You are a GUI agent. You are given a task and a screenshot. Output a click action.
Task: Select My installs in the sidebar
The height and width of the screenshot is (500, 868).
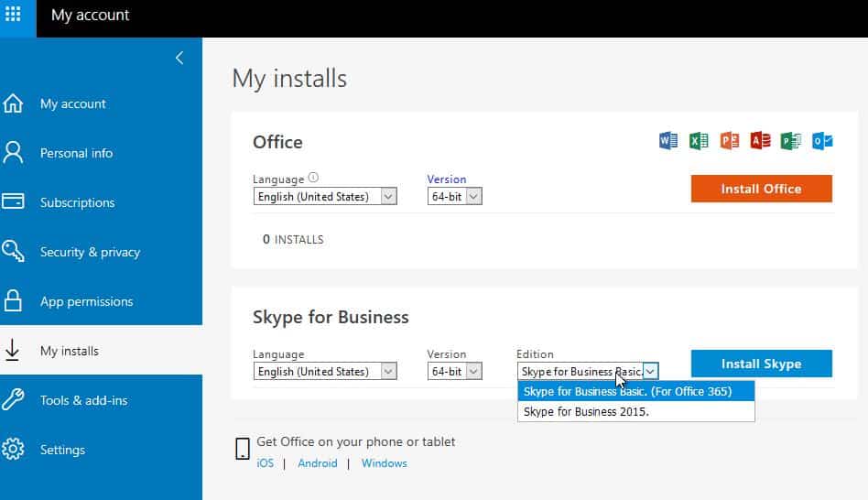[x=70, y=351]
